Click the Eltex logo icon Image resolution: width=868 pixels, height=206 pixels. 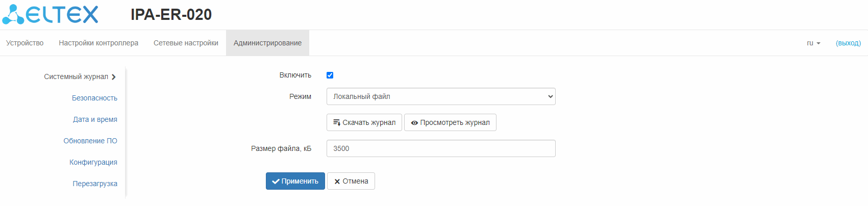click(13, 15)
